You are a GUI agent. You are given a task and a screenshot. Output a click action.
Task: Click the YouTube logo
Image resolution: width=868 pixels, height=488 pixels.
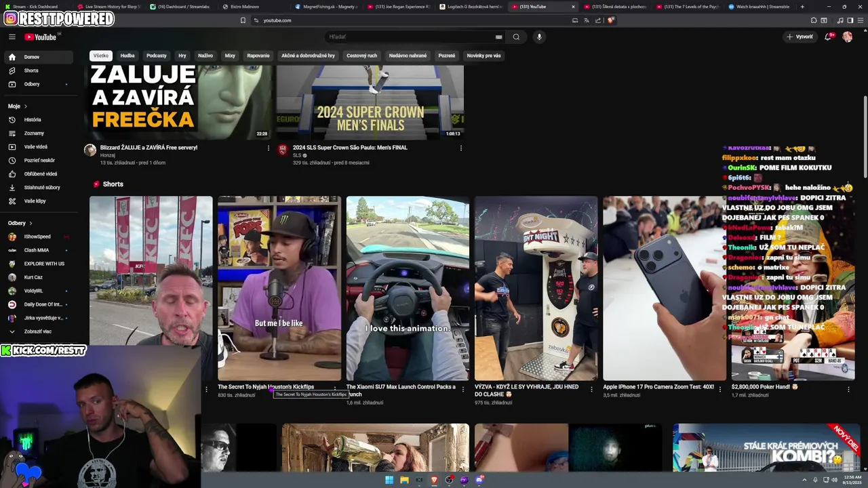pyautogui.click(x=41, y=37)
